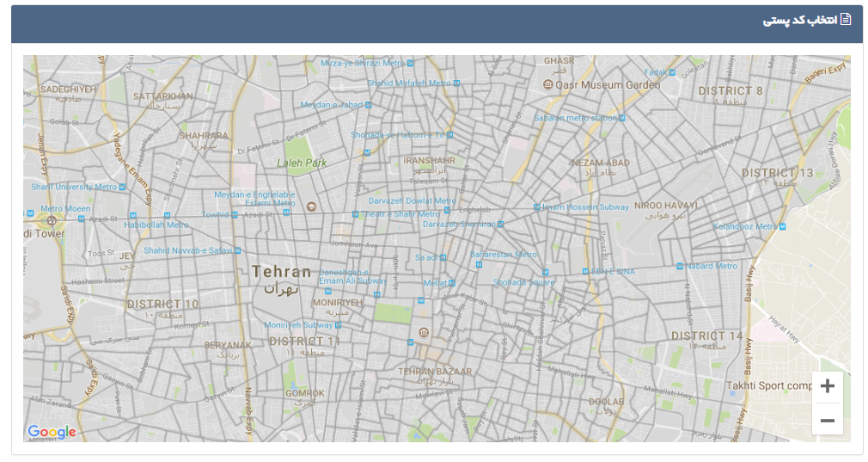Click the GHASR neighborhood label

click(x=559, y=60)
